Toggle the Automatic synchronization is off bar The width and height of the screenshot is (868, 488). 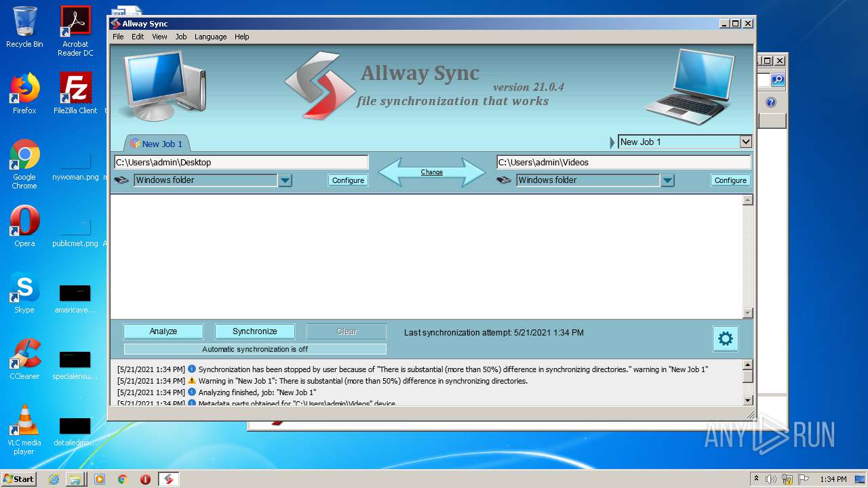[255, 349]
